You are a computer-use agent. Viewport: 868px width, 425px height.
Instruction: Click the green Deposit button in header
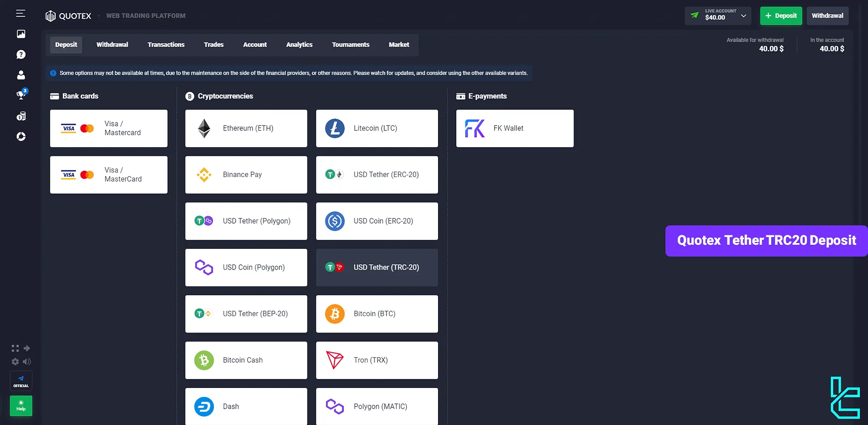click(x=781, y=16)
